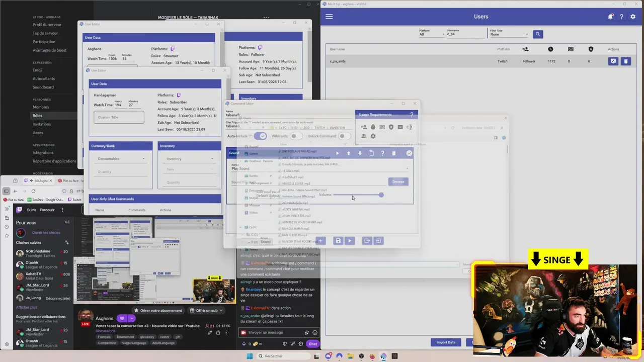Screen dimensions: 644x362
Task: Click the Afficher plus link
Action: click(27, 307)
